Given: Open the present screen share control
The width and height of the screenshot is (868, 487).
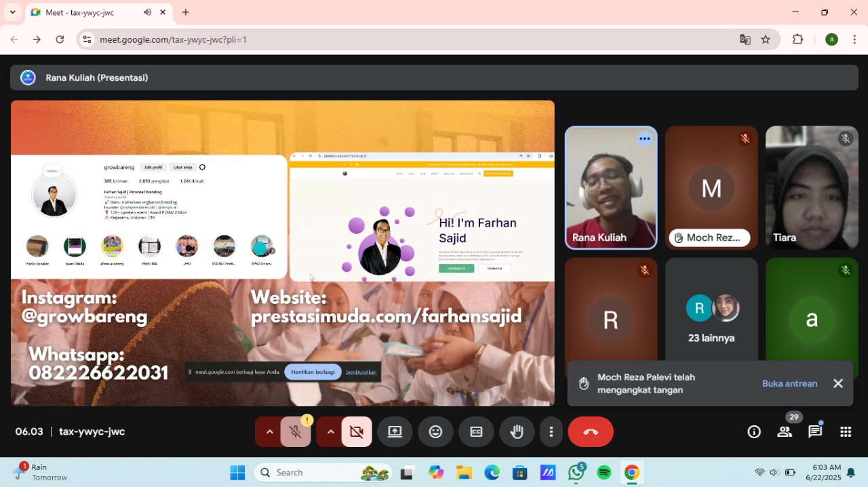Looking at the screenshot, I should [x=395, y=432].
